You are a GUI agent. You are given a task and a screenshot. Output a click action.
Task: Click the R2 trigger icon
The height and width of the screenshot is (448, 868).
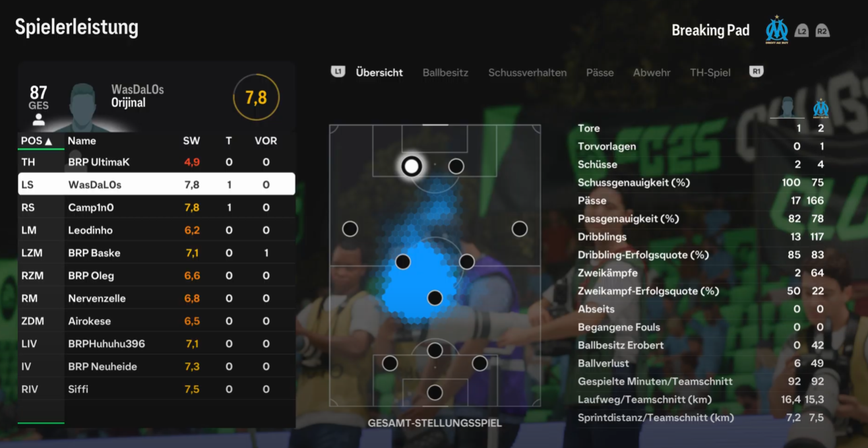[822, 30]
